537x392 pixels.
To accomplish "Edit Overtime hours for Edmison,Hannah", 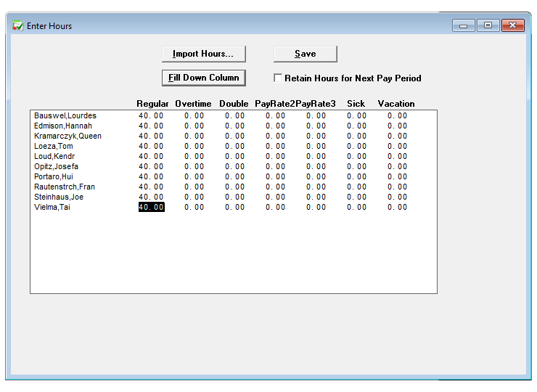I will click(x=194, y=126).
